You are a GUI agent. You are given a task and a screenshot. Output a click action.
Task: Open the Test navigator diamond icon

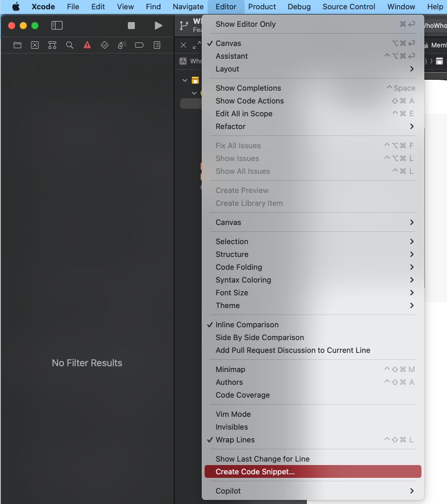pos(105,45)
